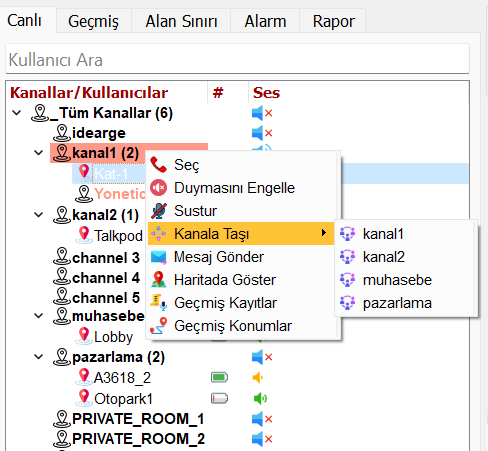Collapse the pazarlama channel group
The height and width of the screenshot is (451, 488).
[x=39, y=357]
